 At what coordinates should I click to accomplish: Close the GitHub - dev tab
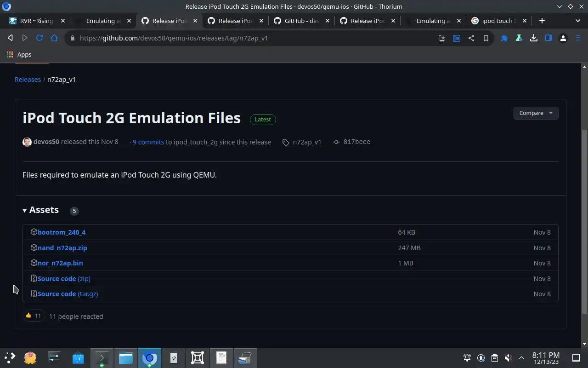pos(328,21)
